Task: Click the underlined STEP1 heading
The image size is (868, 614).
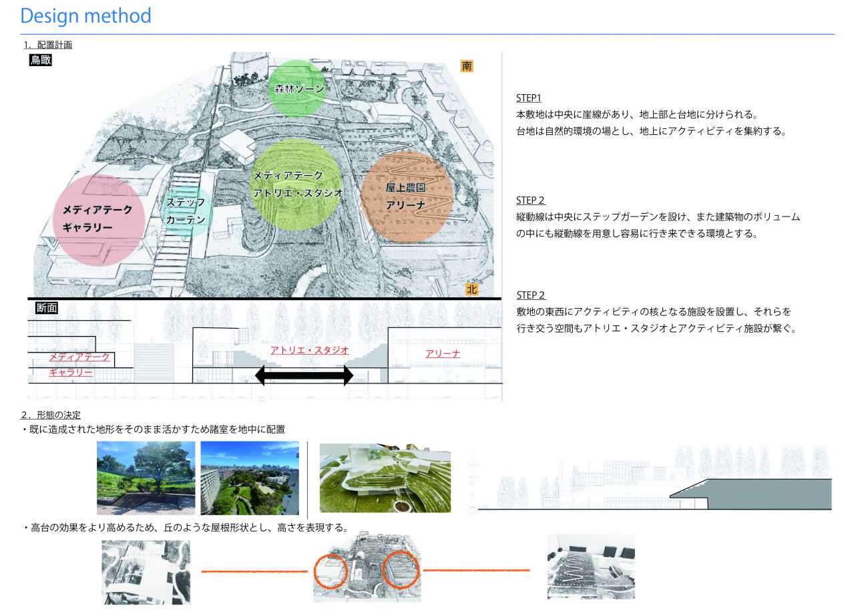Action: pyautogui.click(x=529, y=98)
